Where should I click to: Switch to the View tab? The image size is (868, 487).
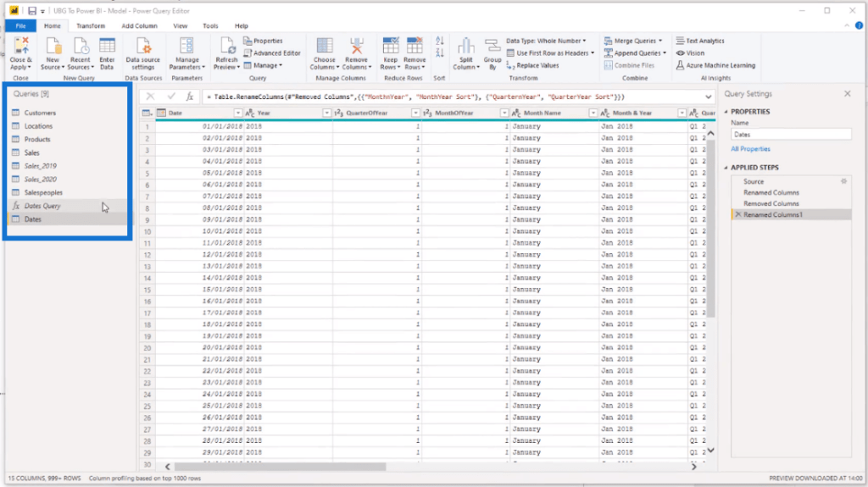coord(180,26)
